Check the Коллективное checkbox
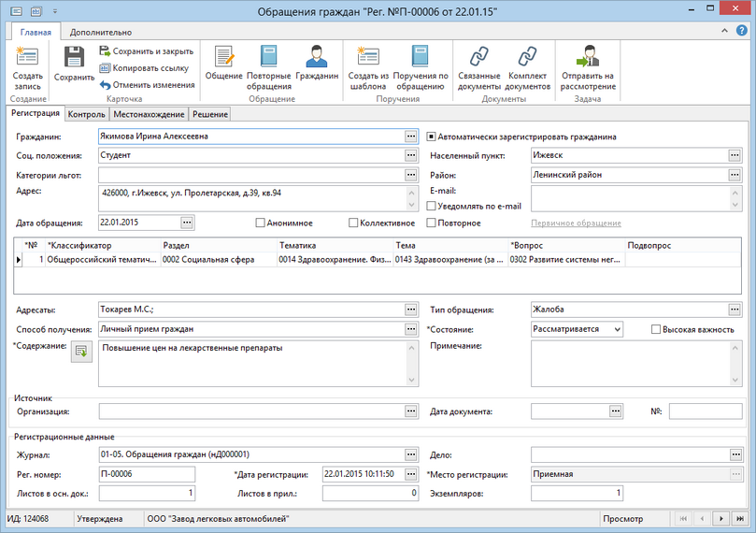This screenshot has width=756, height=533. 353,223
